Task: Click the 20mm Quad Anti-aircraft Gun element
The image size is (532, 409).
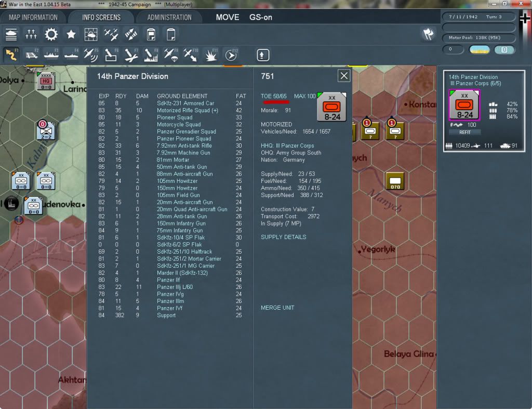Action: click(192, 209)
